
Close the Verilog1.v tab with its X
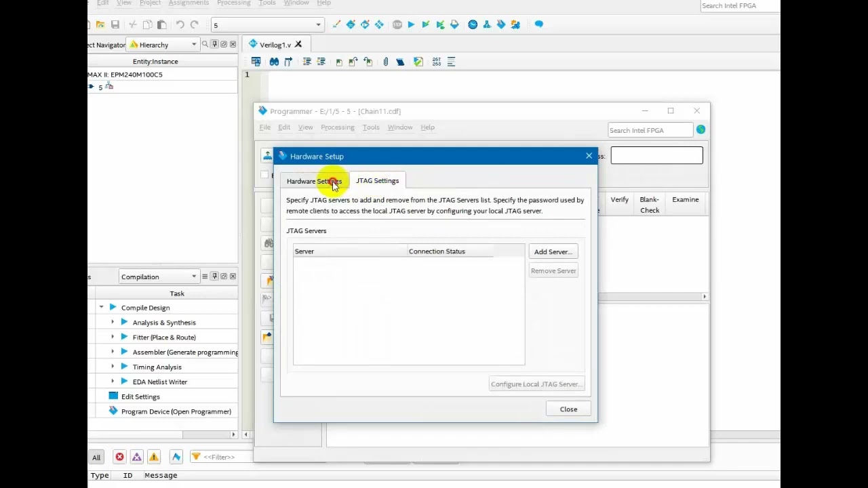tap(298, 45)
